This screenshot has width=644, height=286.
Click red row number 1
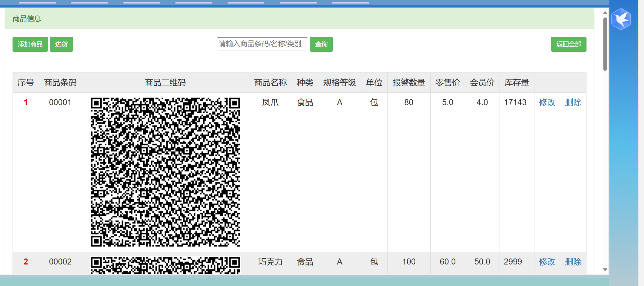coord(26,102)
